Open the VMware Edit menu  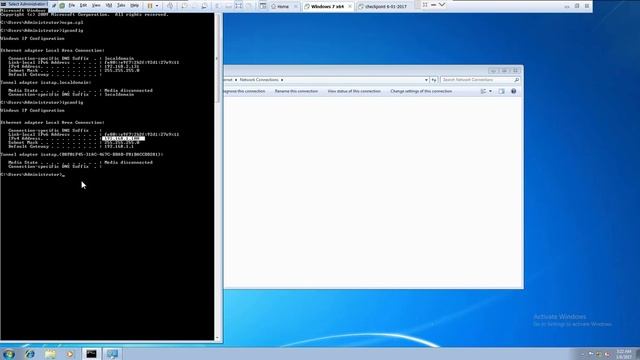point(83,6)
